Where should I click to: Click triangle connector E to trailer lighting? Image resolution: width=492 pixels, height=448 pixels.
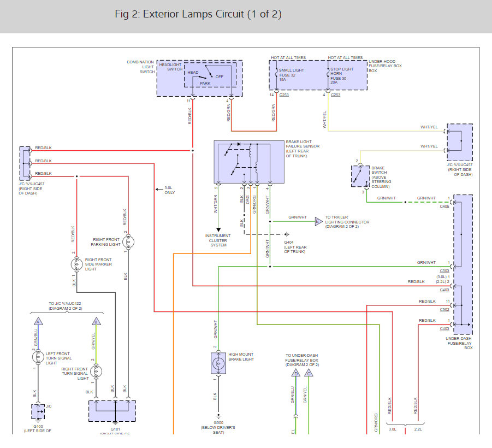click(x=318, y=222)
